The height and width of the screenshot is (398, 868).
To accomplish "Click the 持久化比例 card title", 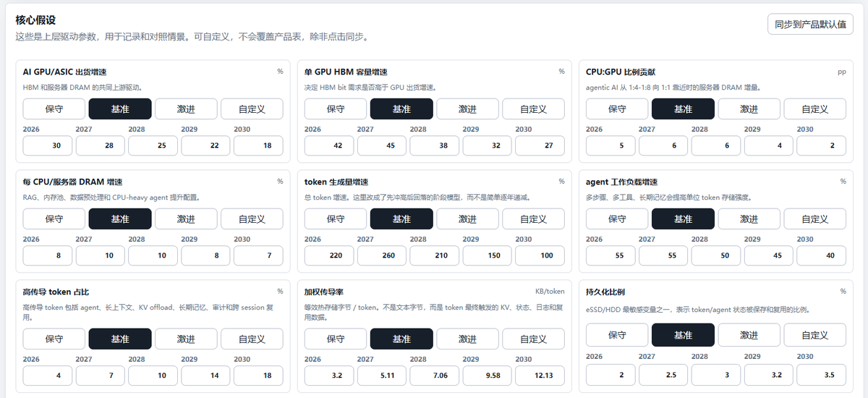I will pyautogui.click(x=606, y=292).
